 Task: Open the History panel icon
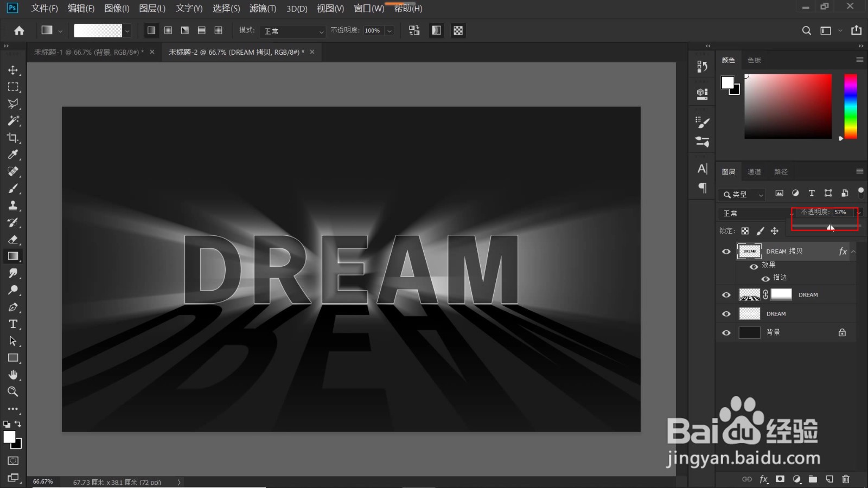click(702, 67)
